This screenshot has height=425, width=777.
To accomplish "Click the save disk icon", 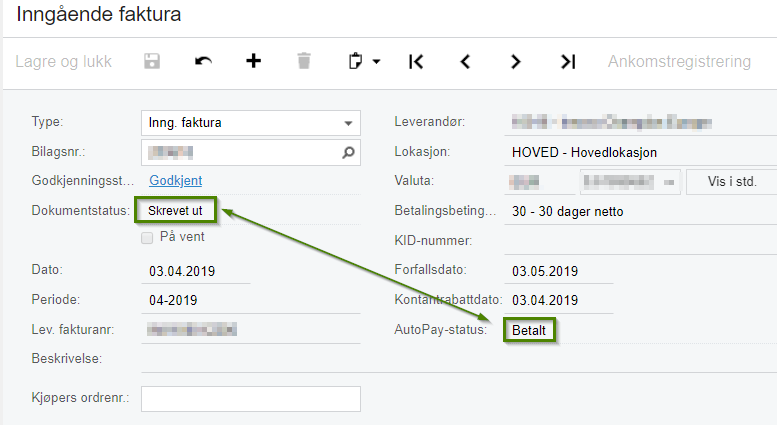I will 152,61.
